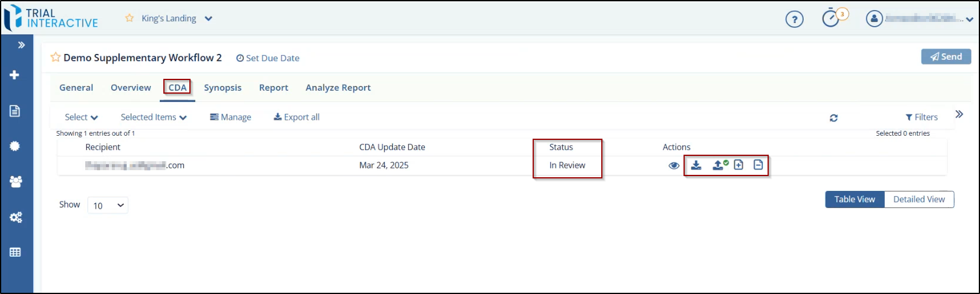Click the download CDA icon in Actions
The width and height of the screenshot is (980, 294).
[696, 165]
